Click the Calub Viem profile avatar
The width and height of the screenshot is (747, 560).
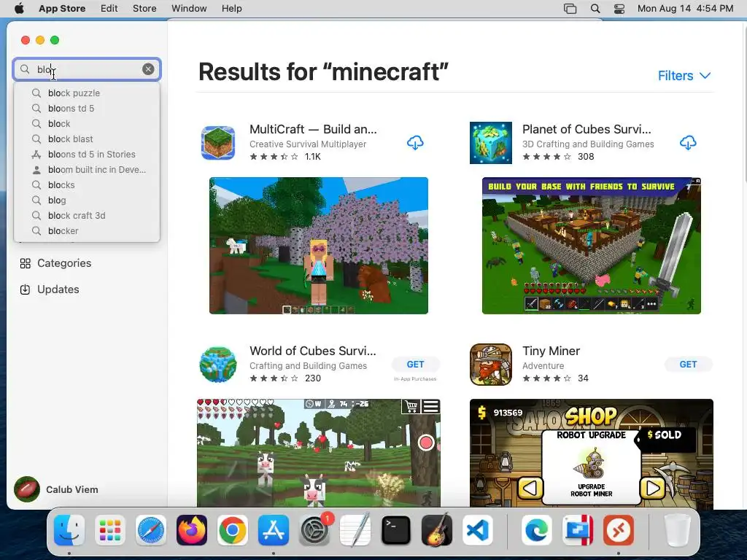27,489
